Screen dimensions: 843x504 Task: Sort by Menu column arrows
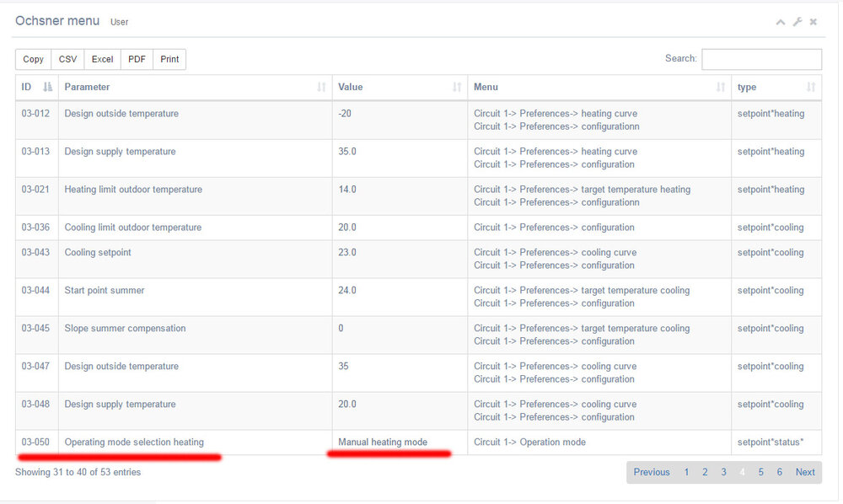coord(721,87)
